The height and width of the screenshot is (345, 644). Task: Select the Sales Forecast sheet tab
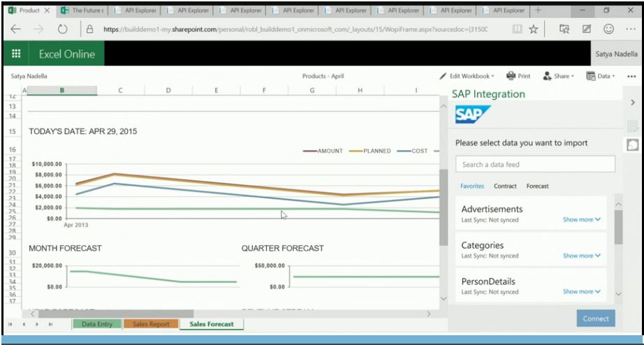click(212, 324)
